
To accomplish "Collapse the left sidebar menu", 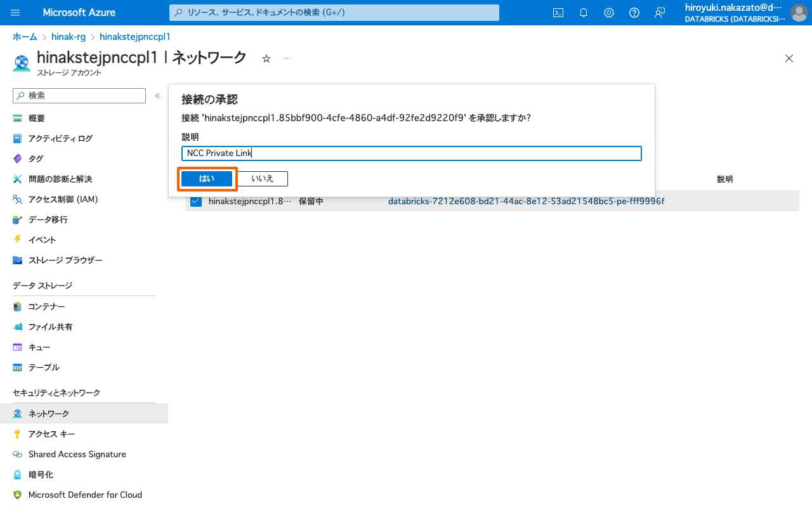I will 158,96.
